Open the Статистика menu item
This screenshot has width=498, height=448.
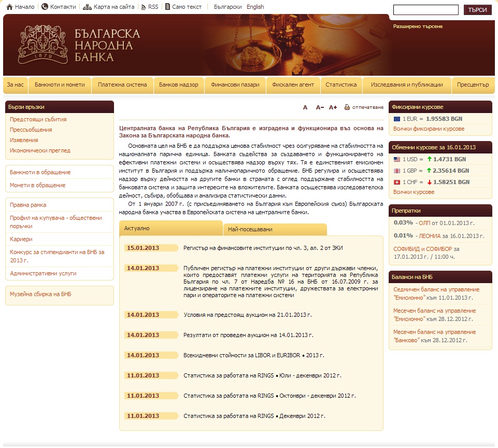(x=341, y=85)
